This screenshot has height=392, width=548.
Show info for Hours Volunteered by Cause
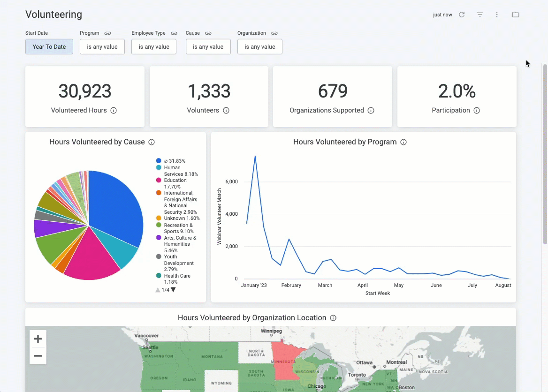click(x=152, y=142)
